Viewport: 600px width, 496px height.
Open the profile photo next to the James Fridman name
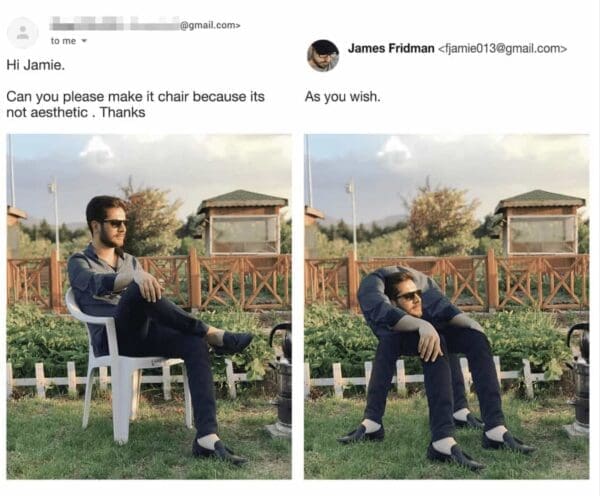[x=323, y=55]
